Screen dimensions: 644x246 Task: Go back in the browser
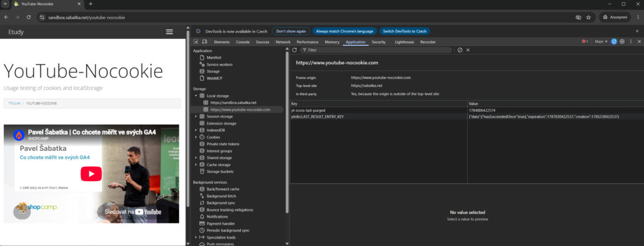point(6,17)
